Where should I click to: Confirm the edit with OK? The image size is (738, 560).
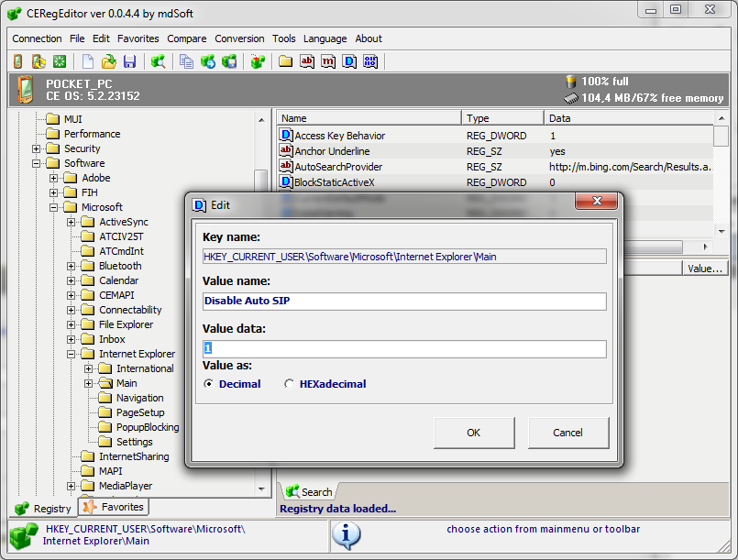pos(474,433)
